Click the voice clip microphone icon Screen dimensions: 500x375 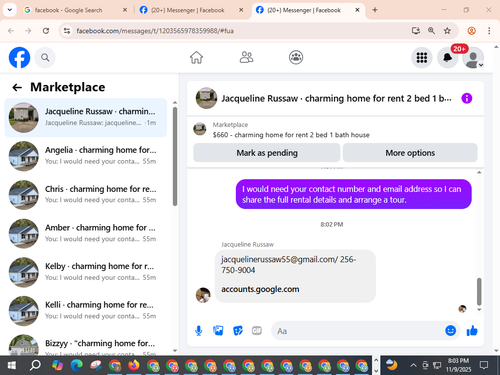(x=199, y=331)
